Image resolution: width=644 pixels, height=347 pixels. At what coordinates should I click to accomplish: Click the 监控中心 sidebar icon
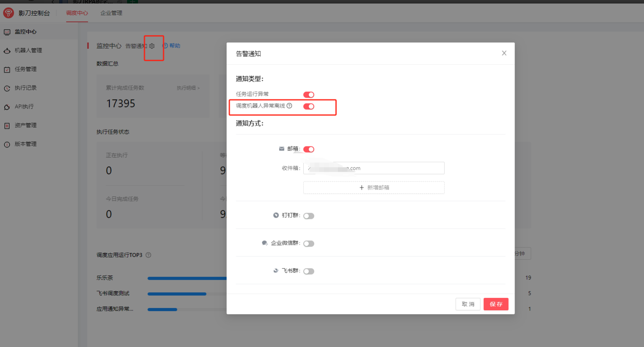(x=7, y=32)
